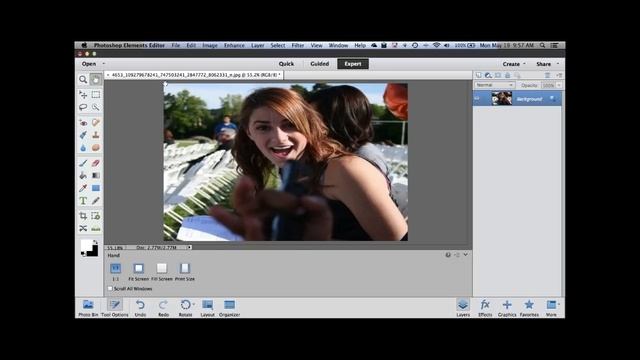Open the File menu
Image resolution: width=640 pixels, height=360 pixels.
pyautogui.click(x=176, y=45)
